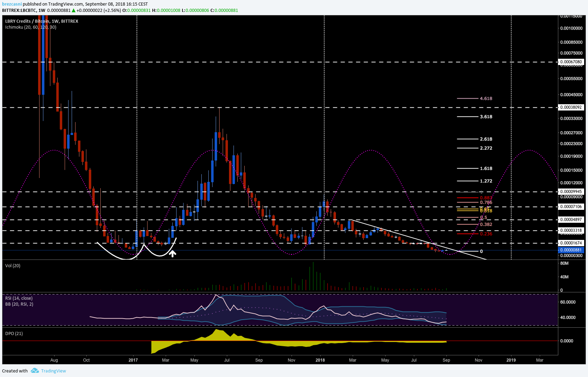This screenshot has width=588, height=377.
Task: Click the TradingView link in the footer
Action: [53, 371]
